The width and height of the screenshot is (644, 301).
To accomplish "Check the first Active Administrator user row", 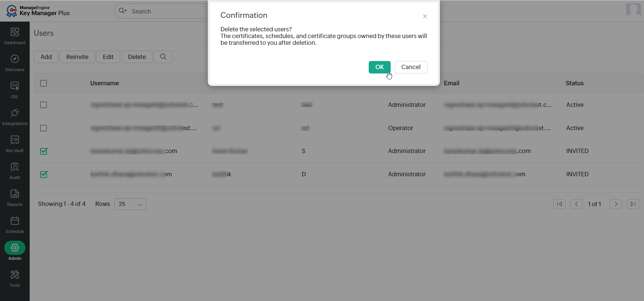I will coord(44,105).
